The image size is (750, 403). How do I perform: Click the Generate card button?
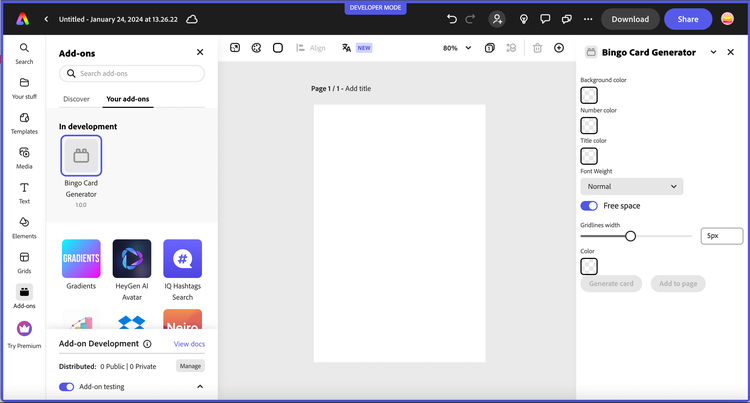[611, 283]
